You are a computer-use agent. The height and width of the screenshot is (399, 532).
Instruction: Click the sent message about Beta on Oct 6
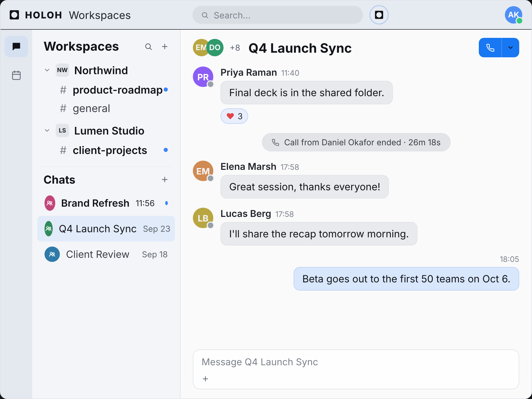pyautogui.click(x=406, y=279)
